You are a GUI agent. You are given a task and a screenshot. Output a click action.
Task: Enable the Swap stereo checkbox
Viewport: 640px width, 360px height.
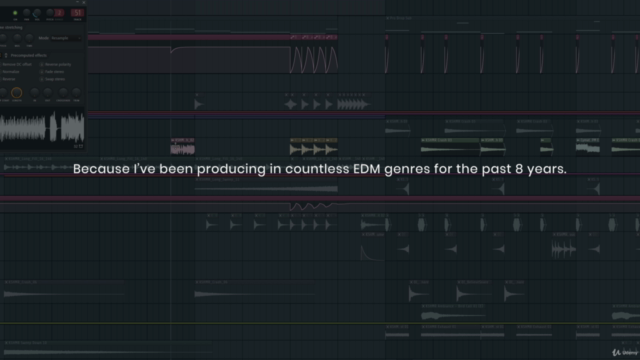[42, 79]
